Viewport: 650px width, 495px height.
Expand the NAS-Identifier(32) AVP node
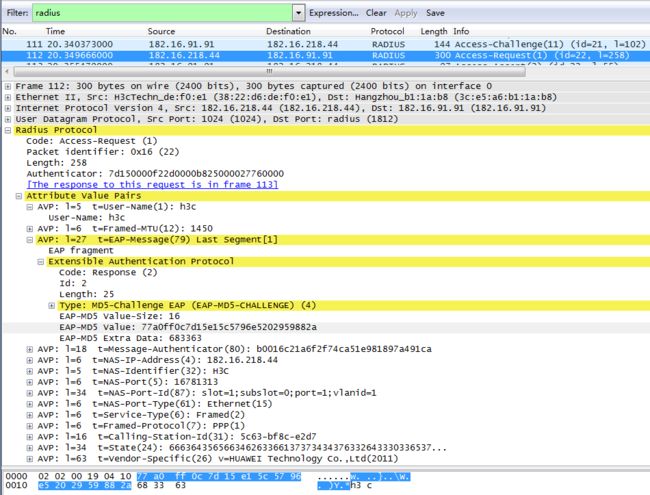29,371
